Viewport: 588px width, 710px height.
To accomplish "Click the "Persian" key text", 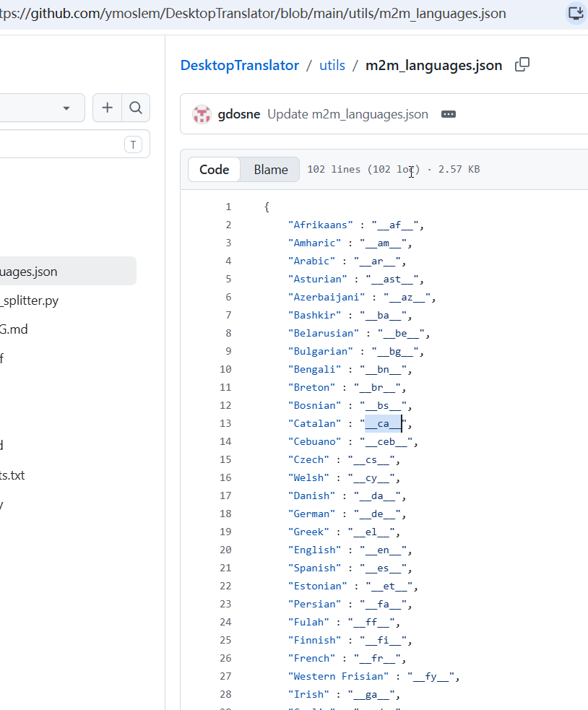I will pos(314,604).
